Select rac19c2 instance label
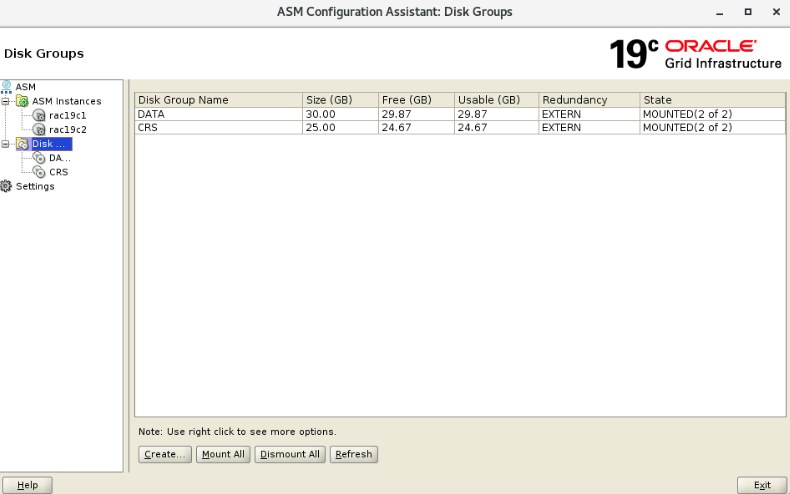This screenshot has width=790, height=494. 68,130
